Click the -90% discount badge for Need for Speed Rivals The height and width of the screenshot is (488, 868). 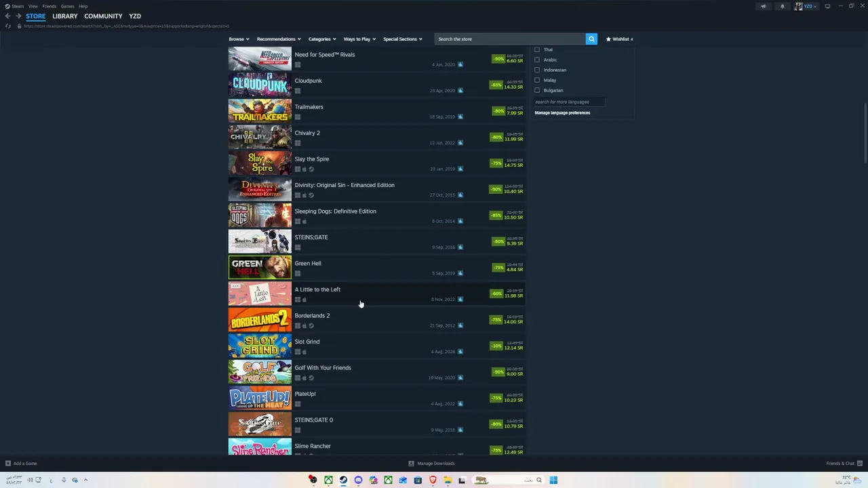tap(498, 59)
